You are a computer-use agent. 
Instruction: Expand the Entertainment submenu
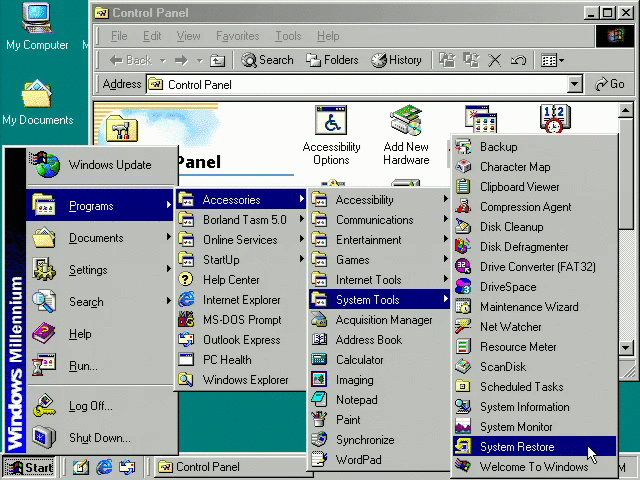click(379, 240)
